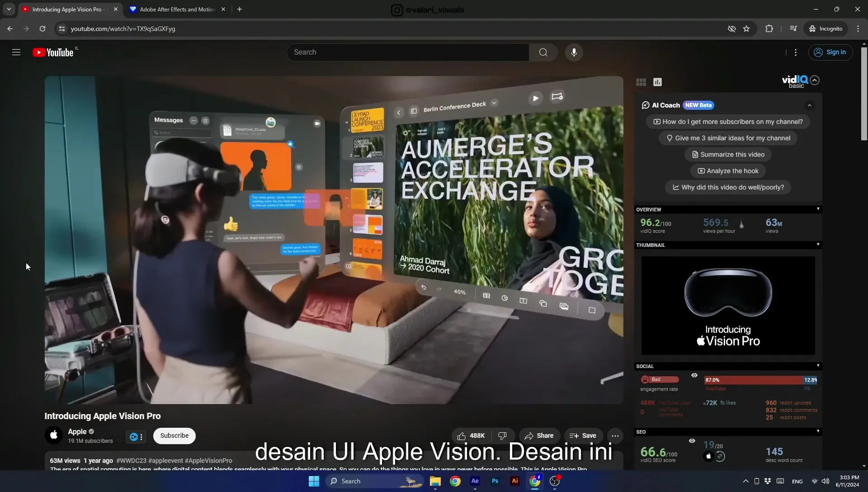
Task: Start voice search with microphone icon
Action: [x=574, y=52]
